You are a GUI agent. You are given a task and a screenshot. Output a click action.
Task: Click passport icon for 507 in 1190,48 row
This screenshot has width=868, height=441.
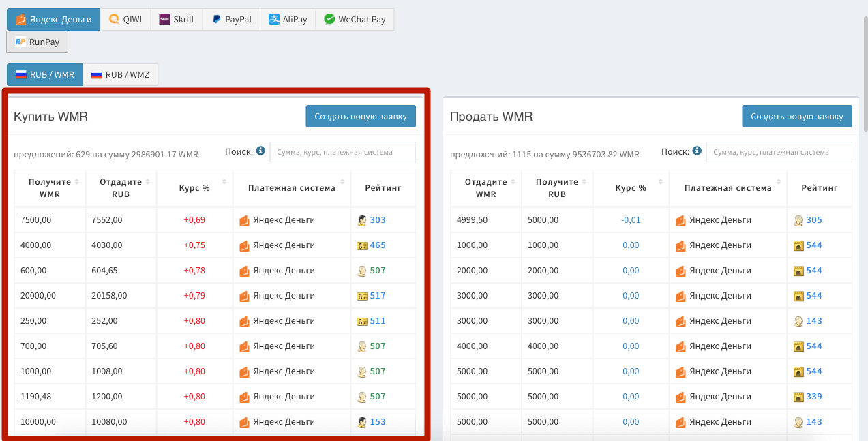pos(363,397)
